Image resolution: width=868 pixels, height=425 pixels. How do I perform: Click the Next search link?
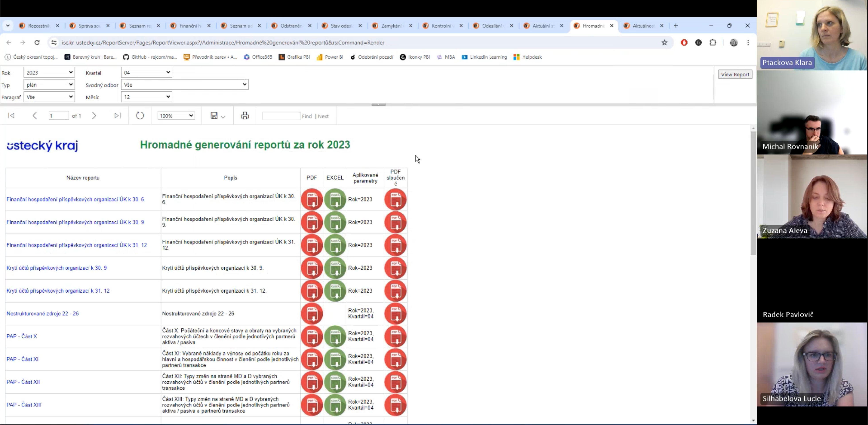point(323,116)
